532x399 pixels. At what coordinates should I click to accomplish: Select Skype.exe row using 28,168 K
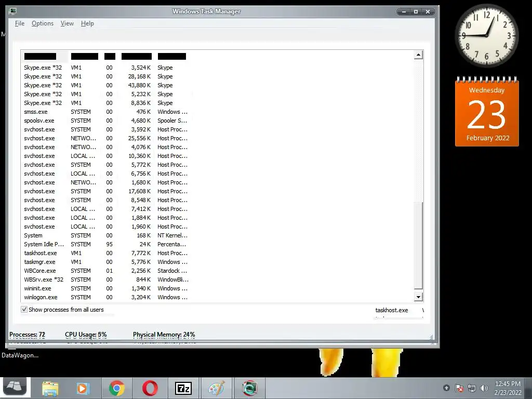106,76
